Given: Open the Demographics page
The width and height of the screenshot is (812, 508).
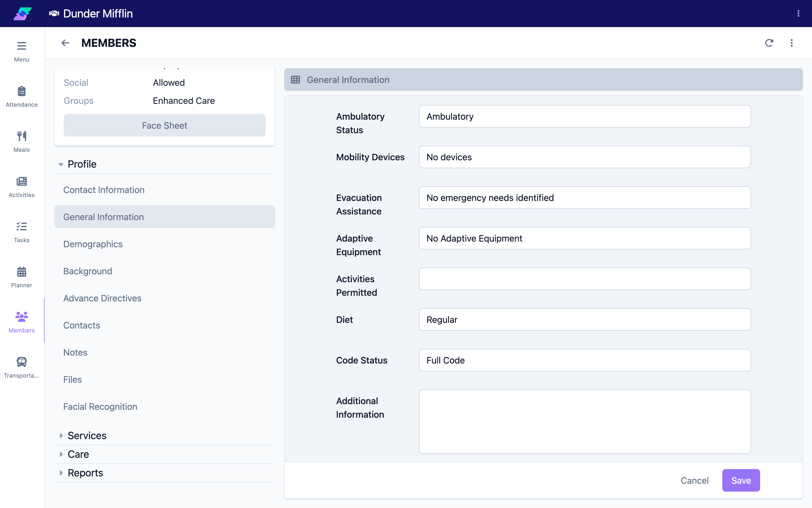Looking at the screenshot, I should click(x=164, y=244).
